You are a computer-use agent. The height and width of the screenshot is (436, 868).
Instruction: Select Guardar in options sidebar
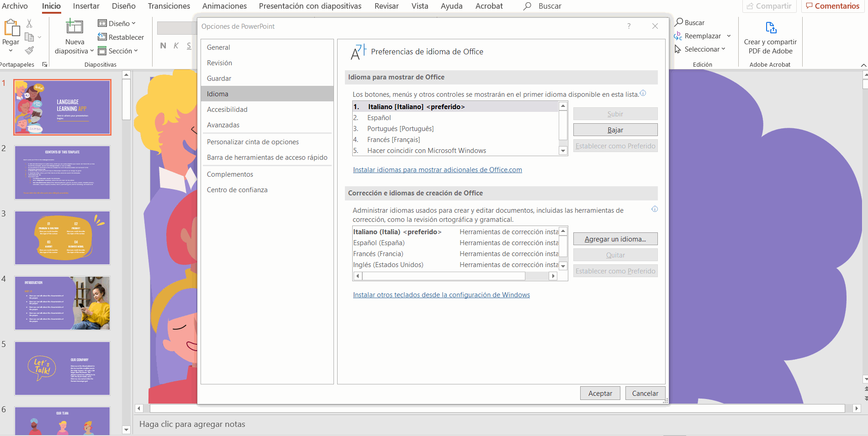[x=267, y=79]
